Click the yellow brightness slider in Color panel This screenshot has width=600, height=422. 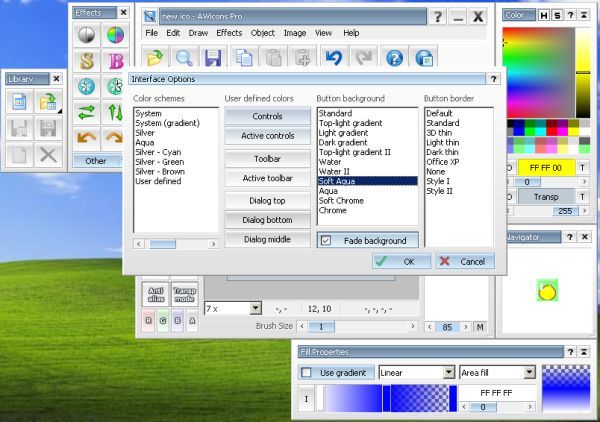click(583, 72)
